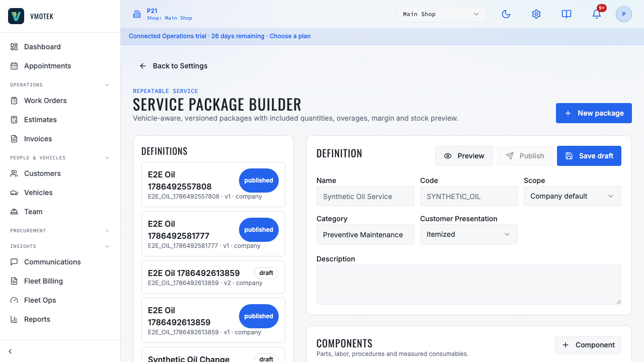The image size is (644, 362).
Task: Click the Publish button
Action: 525,156
